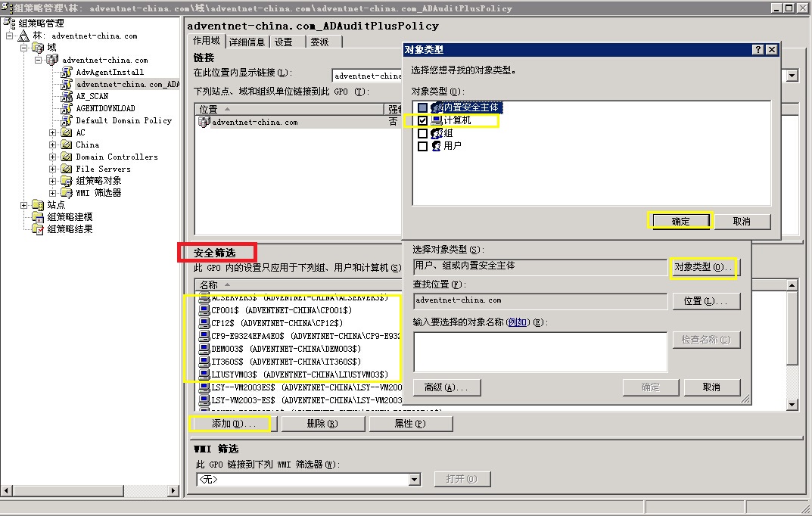Click the 站点 sites icon
Image resolution: width=812 pixels, height=516 pixels.
(x=38, y=205)
